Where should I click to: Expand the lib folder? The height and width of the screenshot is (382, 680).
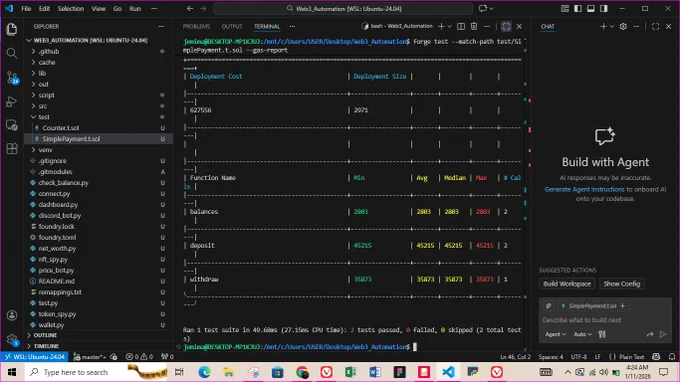tap(98, 73)
